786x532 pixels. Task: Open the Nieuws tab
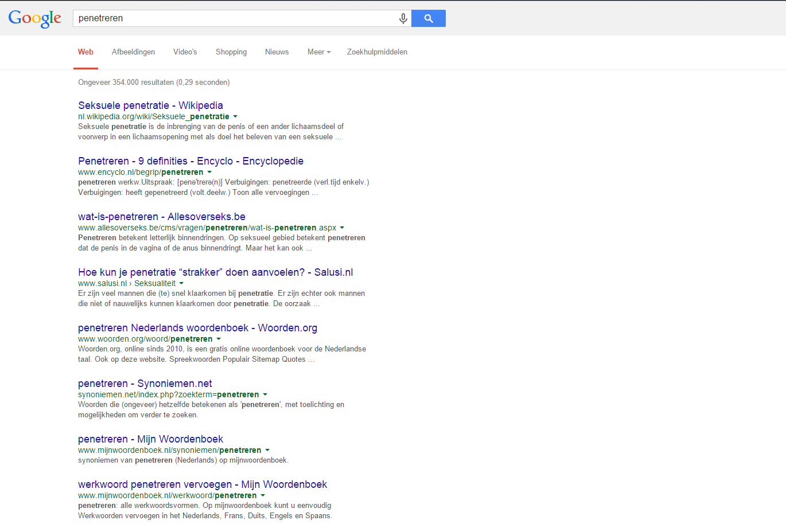pyautogui.click(x=277, y=52)
